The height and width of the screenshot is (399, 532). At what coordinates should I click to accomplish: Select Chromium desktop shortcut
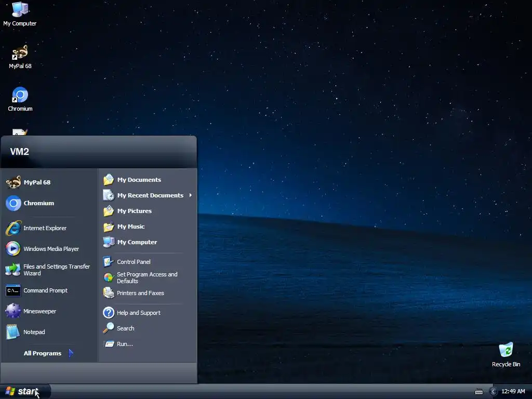tap(20, 99)
